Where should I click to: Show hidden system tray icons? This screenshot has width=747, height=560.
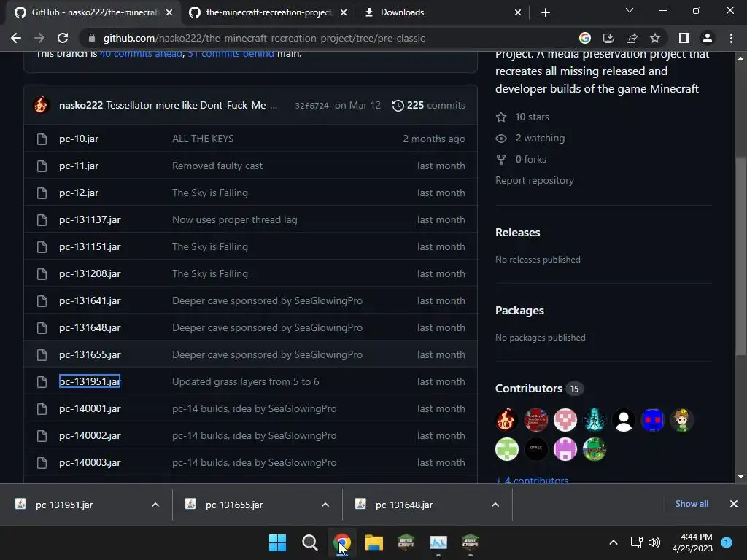pos(614,542)
